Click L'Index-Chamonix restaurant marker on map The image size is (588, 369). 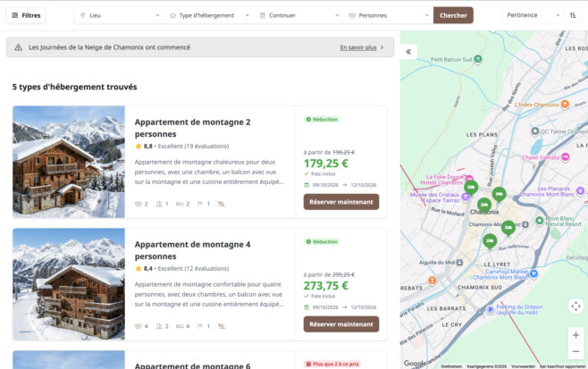[565, 105]
